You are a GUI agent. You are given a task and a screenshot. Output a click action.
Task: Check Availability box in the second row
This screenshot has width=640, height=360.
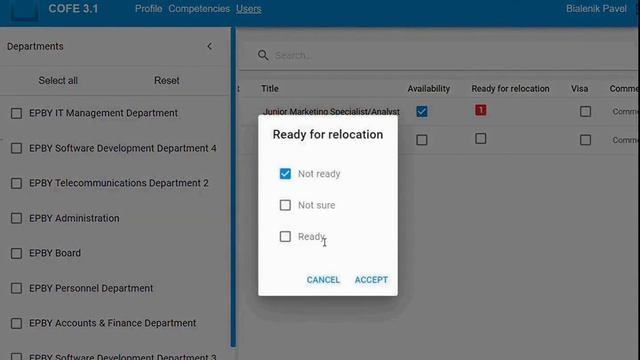click(422, 140)
